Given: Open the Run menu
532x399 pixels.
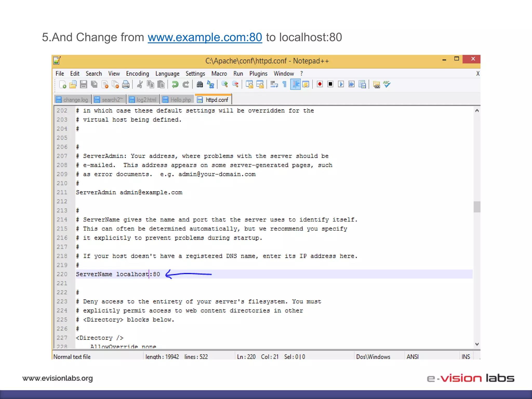Looking at the screenshot, I should pyautogui.click(x=238, y=74).
